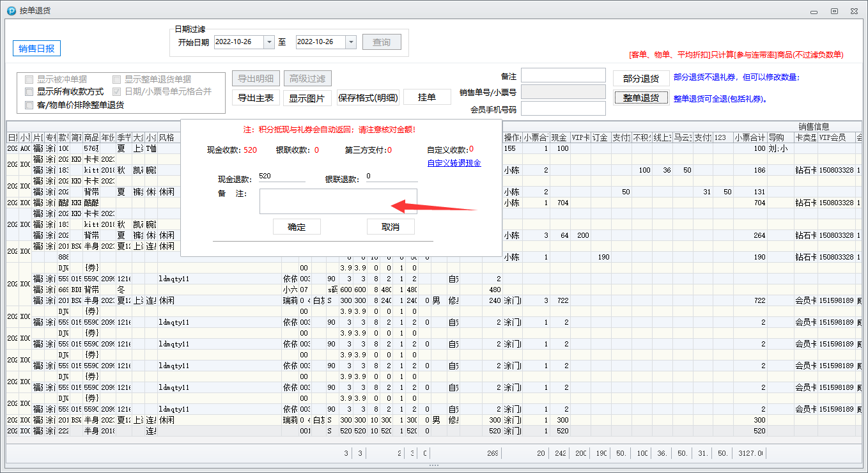Confirm refund with 确定 button
The width and height of the screenshot is (868, 473).
click(297, 227)
